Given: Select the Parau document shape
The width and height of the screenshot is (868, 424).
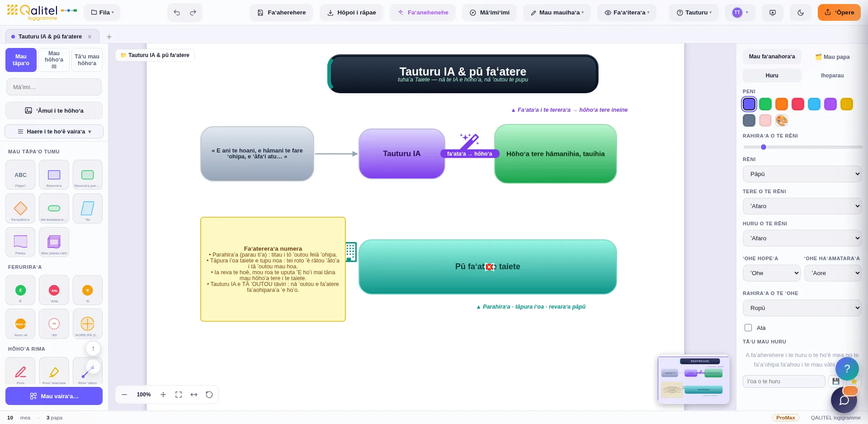Looking at the screenshot, I should 20,242.
